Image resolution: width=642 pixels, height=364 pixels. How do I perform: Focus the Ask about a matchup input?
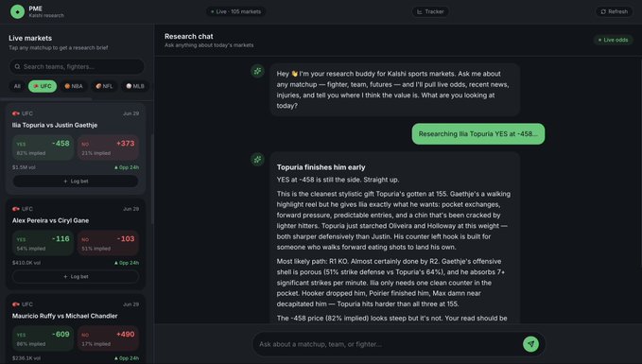pos(389,344)
